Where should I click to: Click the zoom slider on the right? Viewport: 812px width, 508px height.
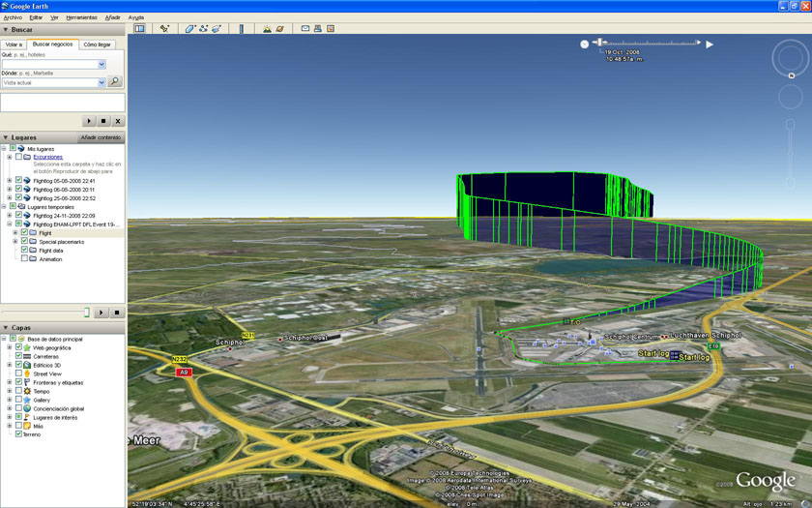tap(791, 153)
